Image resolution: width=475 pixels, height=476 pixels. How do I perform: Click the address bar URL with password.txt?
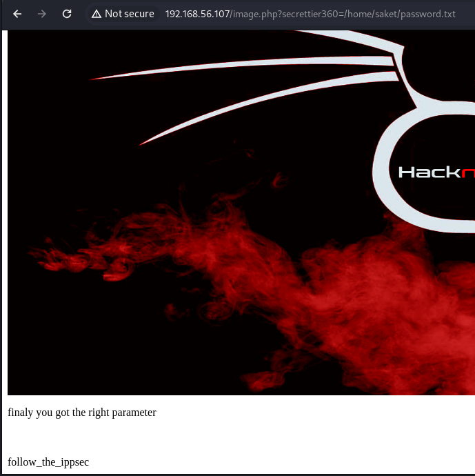coord(310,14)
